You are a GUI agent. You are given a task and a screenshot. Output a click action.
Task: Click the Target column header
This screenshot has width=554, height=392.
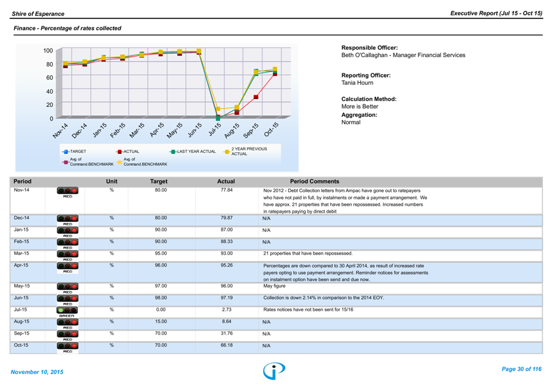(x=159, y=181)
